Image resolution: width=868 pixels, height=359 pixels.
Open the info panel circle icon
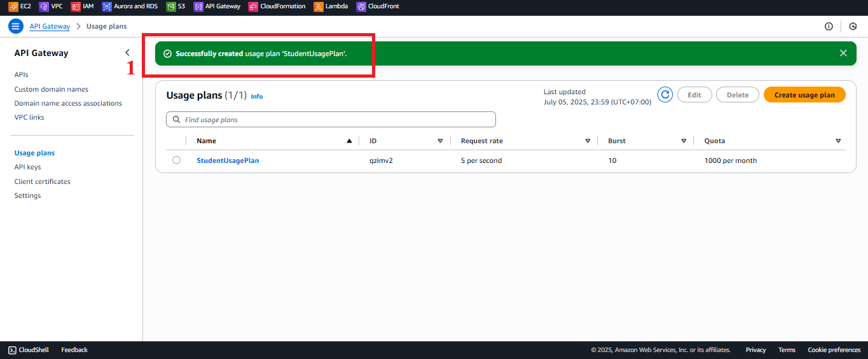coord(829,26)
